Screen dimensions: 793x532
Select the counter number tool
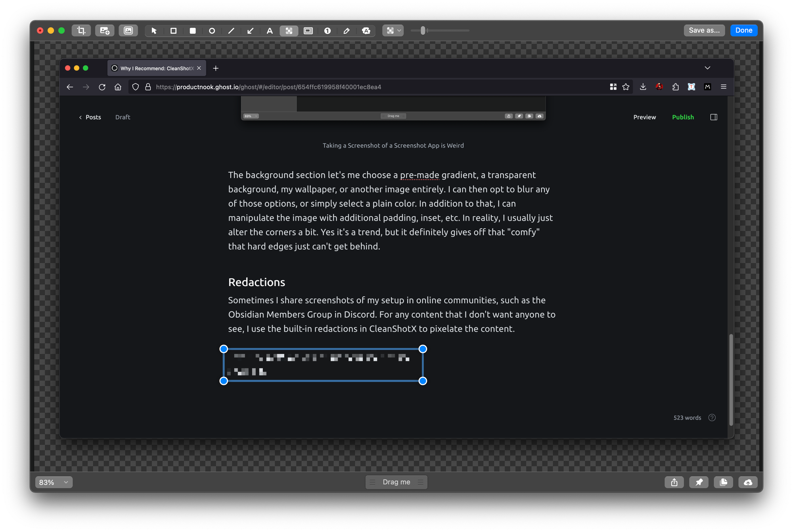point(328,31)
